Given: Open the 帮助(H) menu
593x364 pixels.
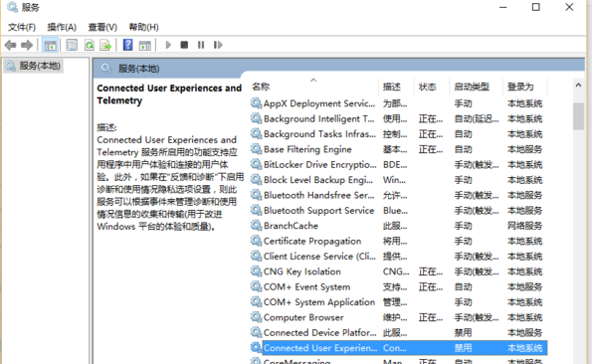Looking at the screenshot, I should (x=143, y=27).
